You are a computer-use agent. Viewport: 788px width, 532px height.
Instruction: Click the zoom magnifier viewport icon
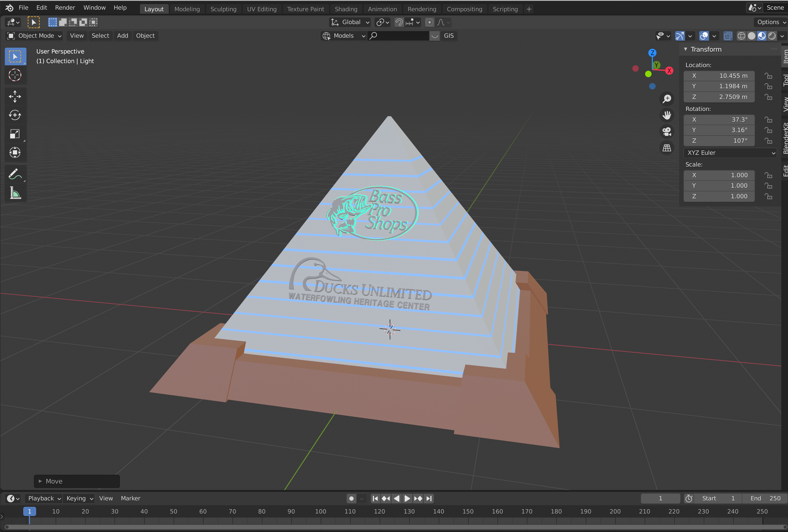pos(667,99)
